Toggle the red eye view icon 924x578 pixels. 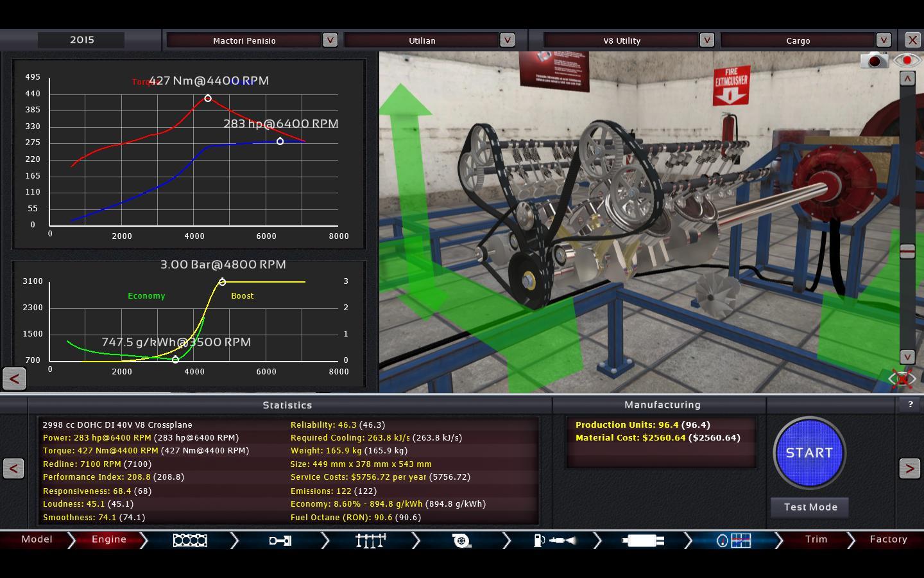coord(907,60)
